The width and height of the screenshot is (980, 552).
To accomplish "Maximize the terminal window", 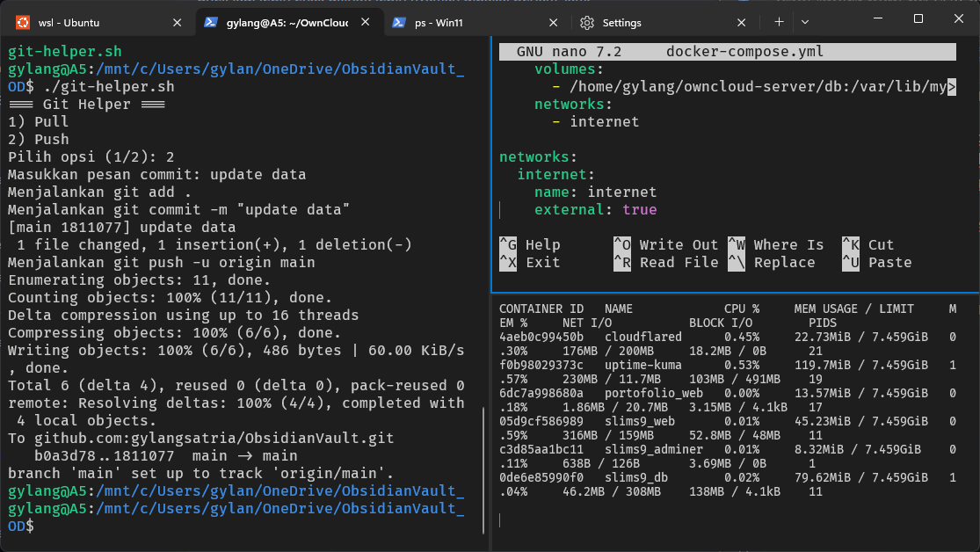I will [918, 18].
